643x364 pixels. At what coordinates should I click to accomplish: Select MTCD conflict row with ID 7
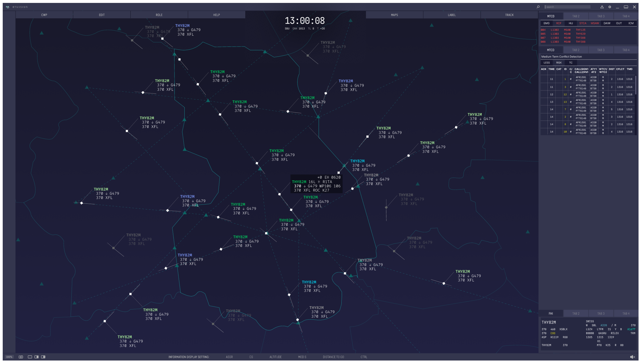(587, 109)
